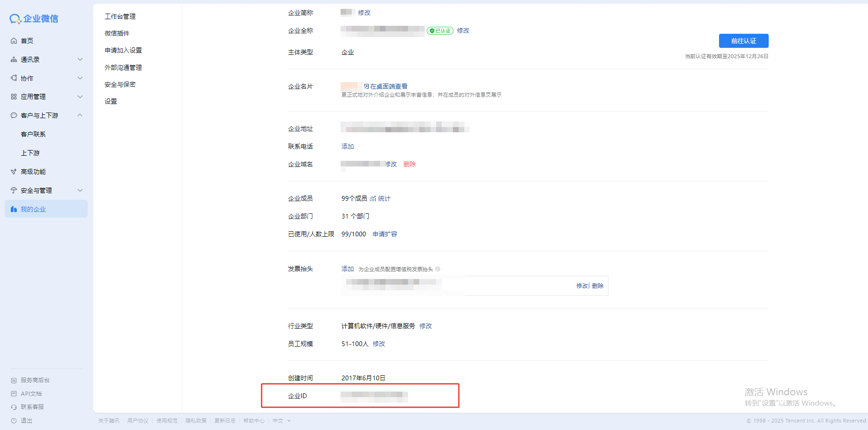
Task: Click the 2017年6月10日 creation date
Action: coord(363,378)
